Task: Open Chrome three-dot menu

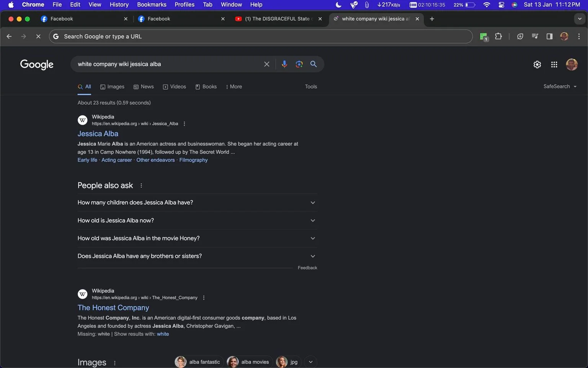Action: point(579,36)
